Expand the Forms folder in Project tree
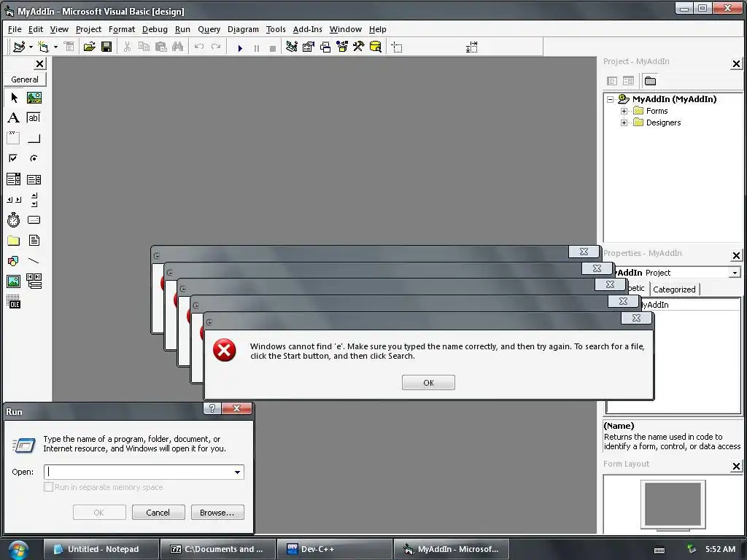Screen dimensions: 747x560 [624, 111]
